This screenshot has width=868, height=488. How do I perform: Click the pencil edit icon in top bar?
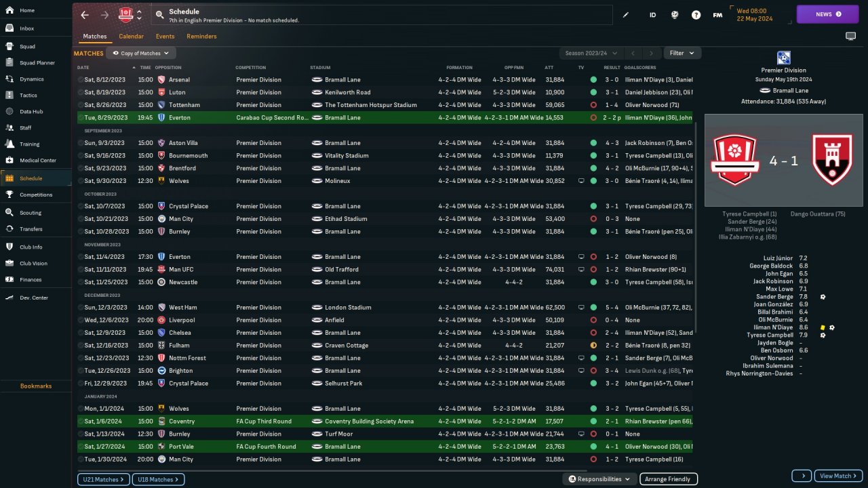[626, 14]
